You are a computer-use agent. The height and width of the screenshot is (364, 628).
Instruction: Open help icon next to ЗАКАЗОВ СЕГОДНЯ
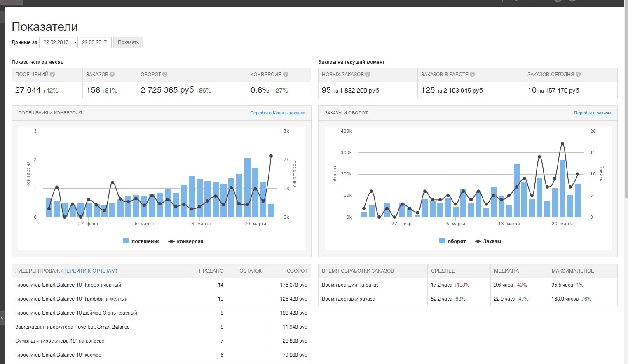(x=578, y=75)
